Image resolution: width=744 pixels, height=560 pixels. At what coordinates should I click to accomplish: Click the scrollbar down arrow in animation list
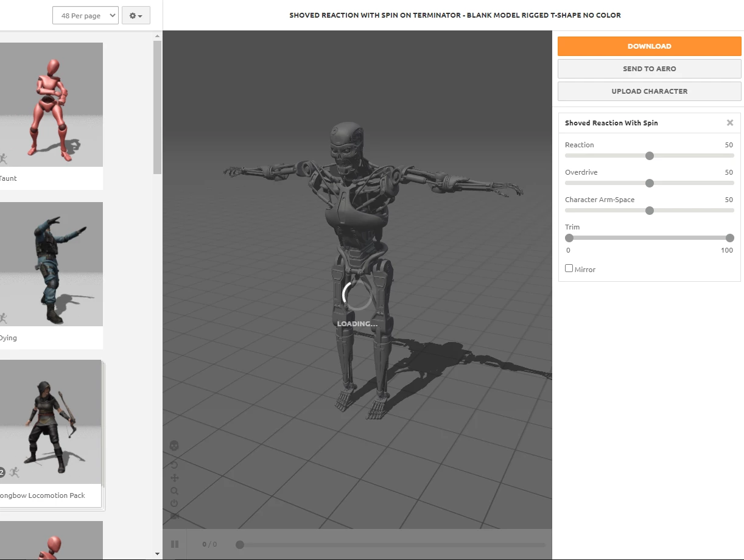point(158,555)
